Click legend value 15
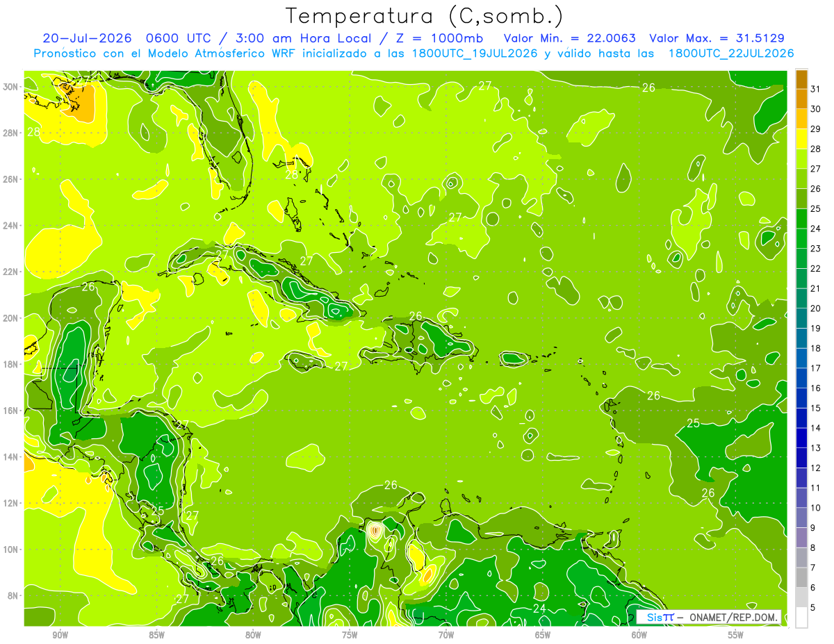Image resolution: width=834 pixels, height=644 pixels. 816,408
